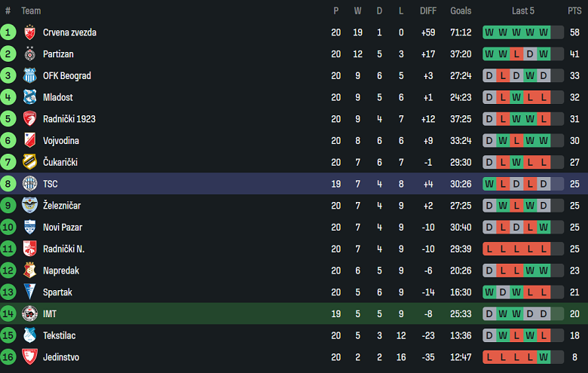
Task: Click the Jedinstvo club crest
Action: [29, 357]
